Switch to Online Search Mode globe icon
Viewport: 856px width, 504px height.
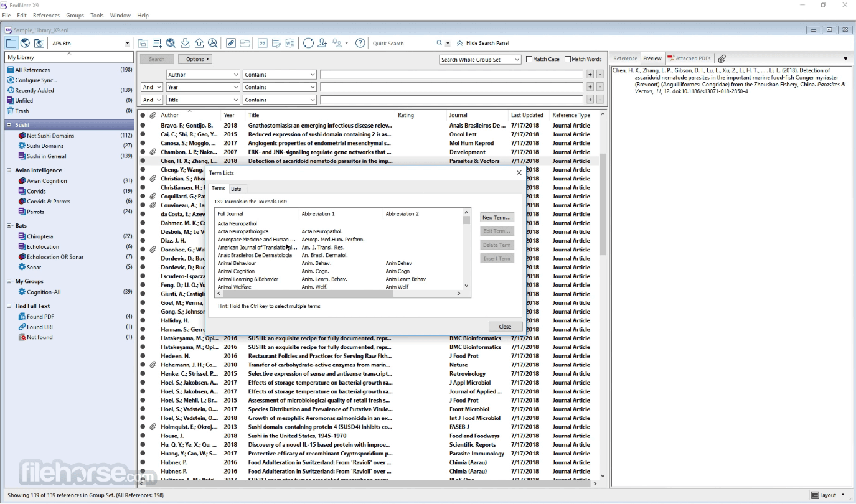[24, 43]
